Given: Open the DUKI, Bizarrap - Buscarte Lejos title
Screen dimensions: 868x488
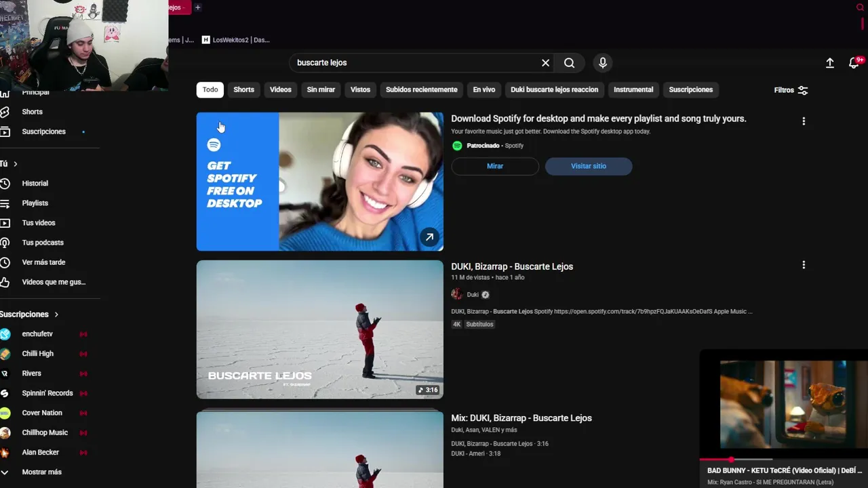Looking at the screenshot, I should (x=512, y=266).
